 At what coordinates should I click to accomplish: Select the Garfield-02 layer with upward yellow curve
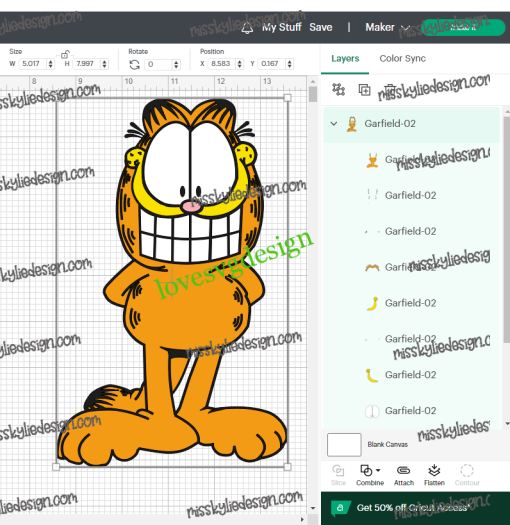(412, 303)
